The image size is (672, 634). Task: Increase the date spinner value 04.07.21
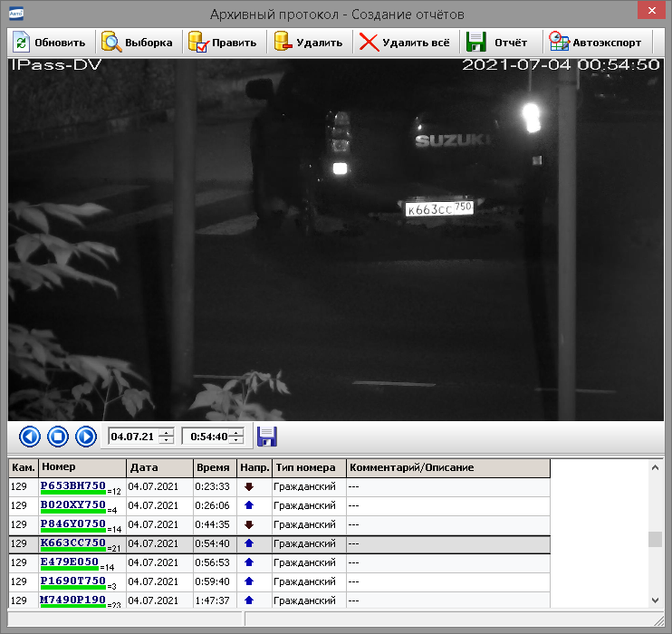(x=166, y=432)
